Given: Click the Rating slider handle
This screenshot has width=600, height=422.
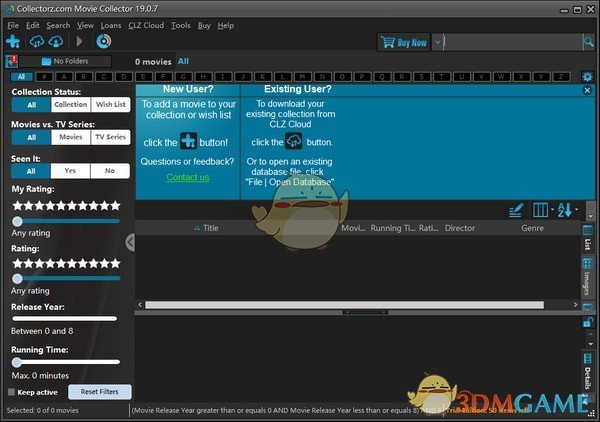Looking at the screenshot, I should click(17, 279).
